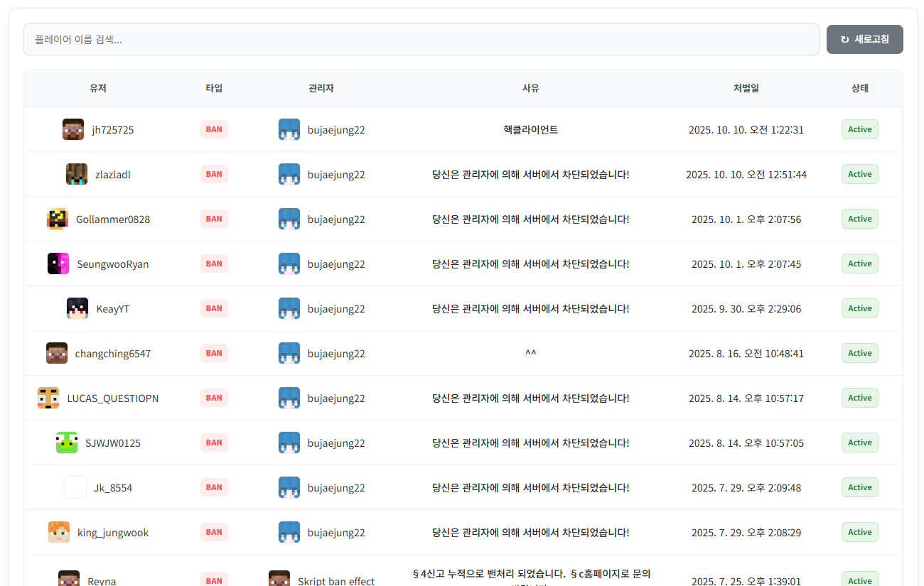Click the 핵클라이언트 reason text
Viewport: 924px width, 586px height.
(x=530, y=129)
